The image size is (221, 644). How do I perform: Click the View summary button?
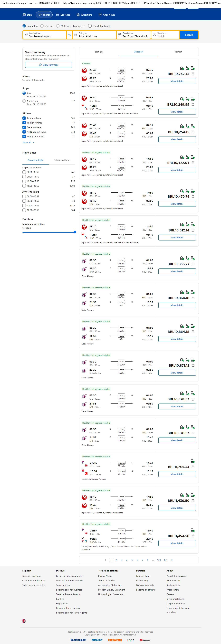(49, 65)
